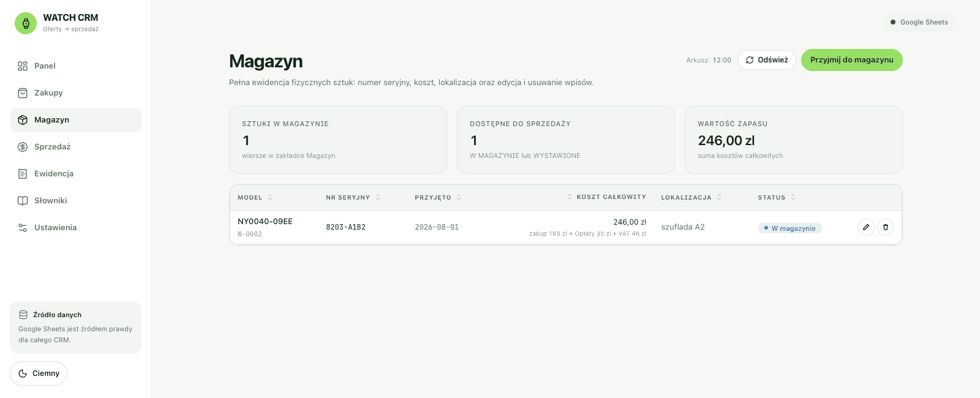The height and width of the screenshot is (398, 980).
Task: Click the Google Sheets status badge
Action: tap(919, 22)
